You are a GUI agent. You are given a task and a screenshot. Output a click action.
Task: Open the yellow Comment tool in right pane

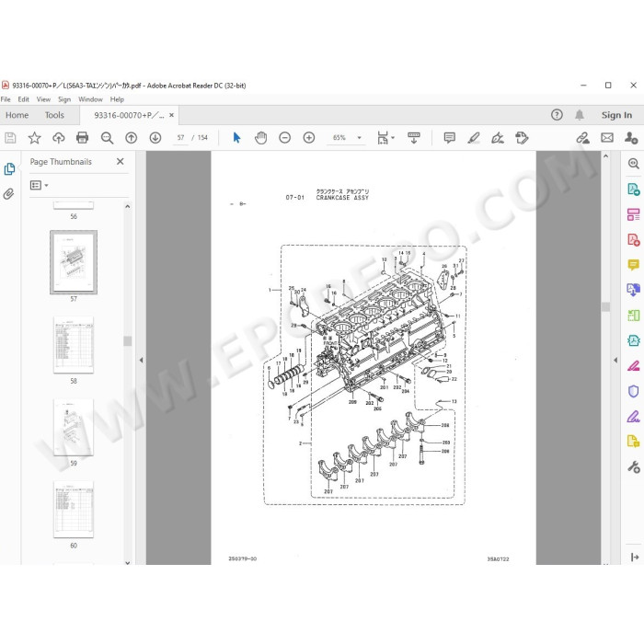pos(633,265)
